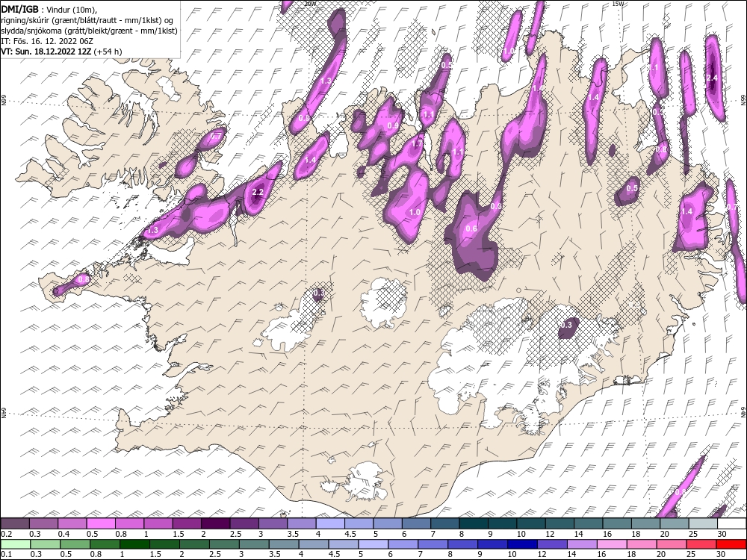The image size is (747, 560).
Task: Pick the light lavender snow swatch above 4
Action: 330,523
